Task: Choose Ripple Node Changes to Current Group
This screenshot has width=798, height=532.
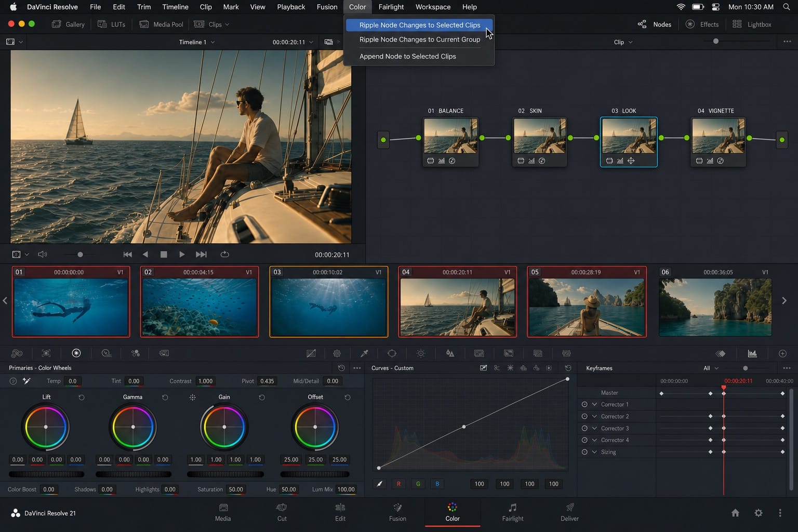Action: 419,39
